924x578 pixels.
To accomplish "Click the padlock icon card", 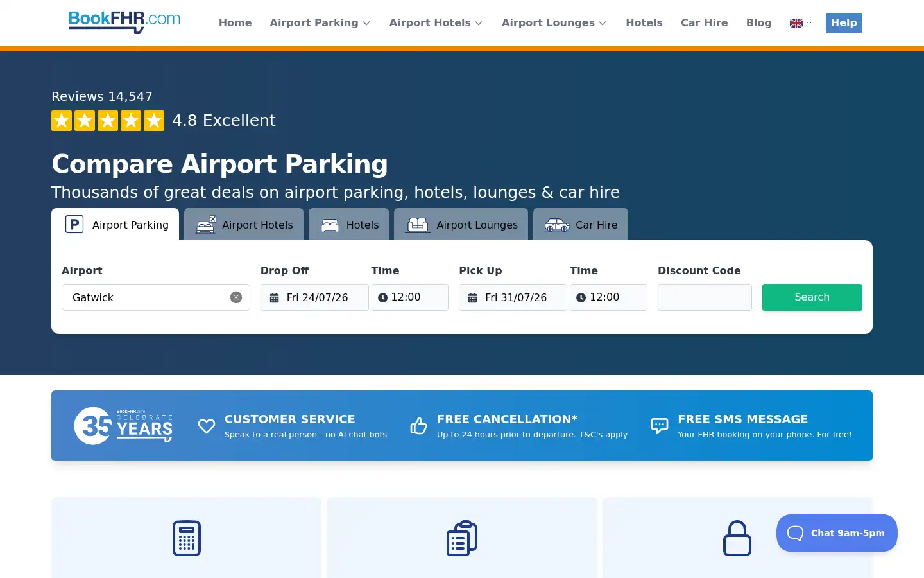I will (x=737, y=538).
